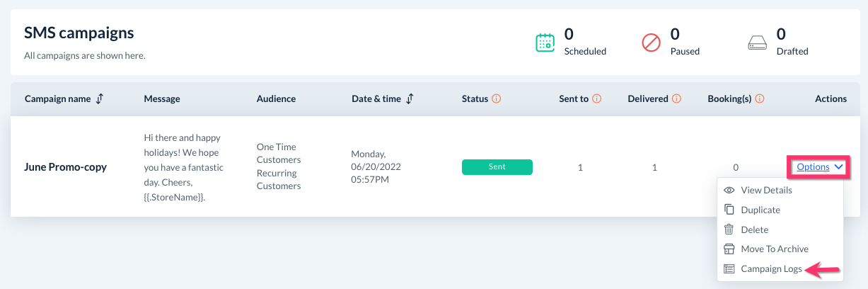Choose Duplicate in the options menu
Image resolution: width=868 pixels, height=289 pixels.
pos(760,210)
